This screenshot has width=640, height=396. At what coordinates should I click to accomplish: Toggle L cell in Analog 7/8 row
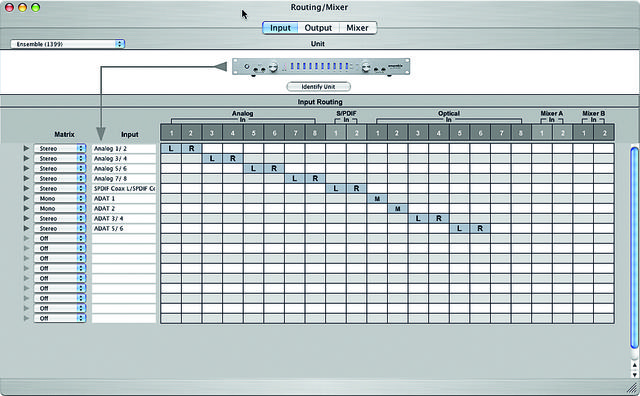coord(295,178)
